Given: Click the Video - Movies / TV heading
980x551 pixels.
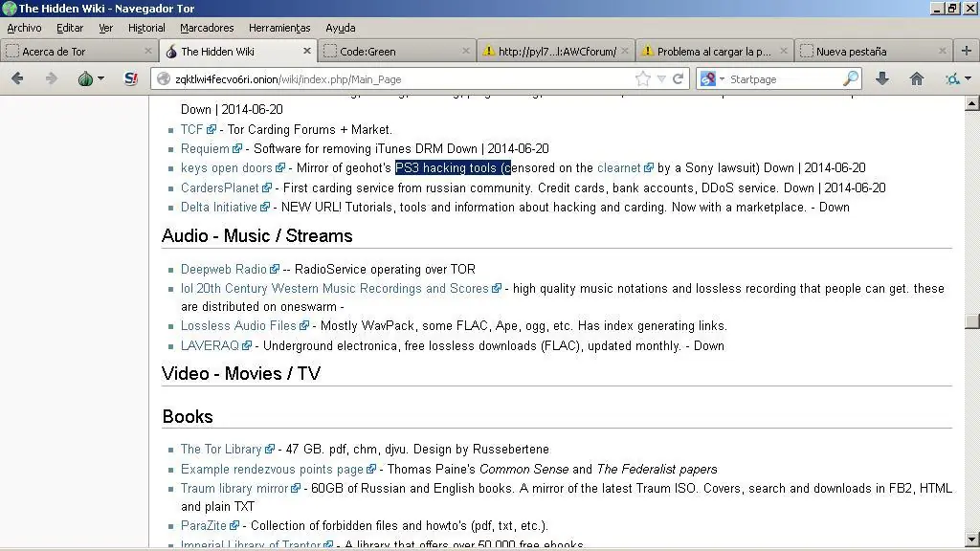Looking at the screenshot, I should [x=240, y=374].
